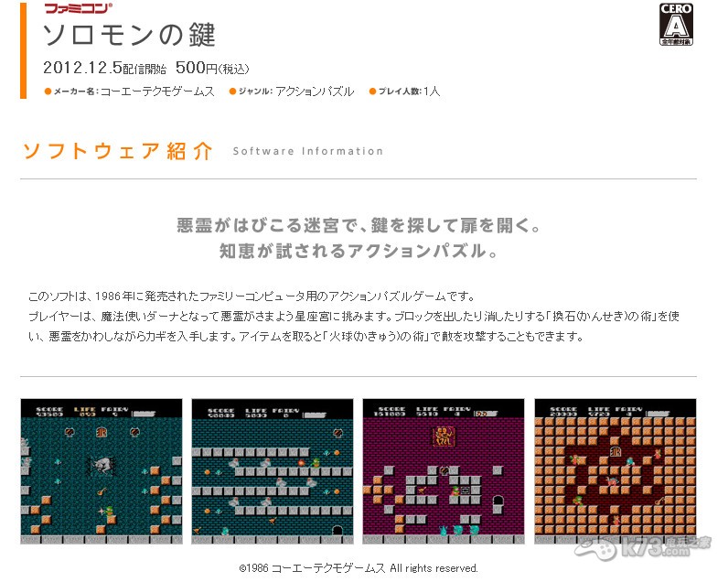The width and height of the screenshot is (728, 582).
Task: Open the first teal stage screenshot
Action: click(x=102, y=471)
